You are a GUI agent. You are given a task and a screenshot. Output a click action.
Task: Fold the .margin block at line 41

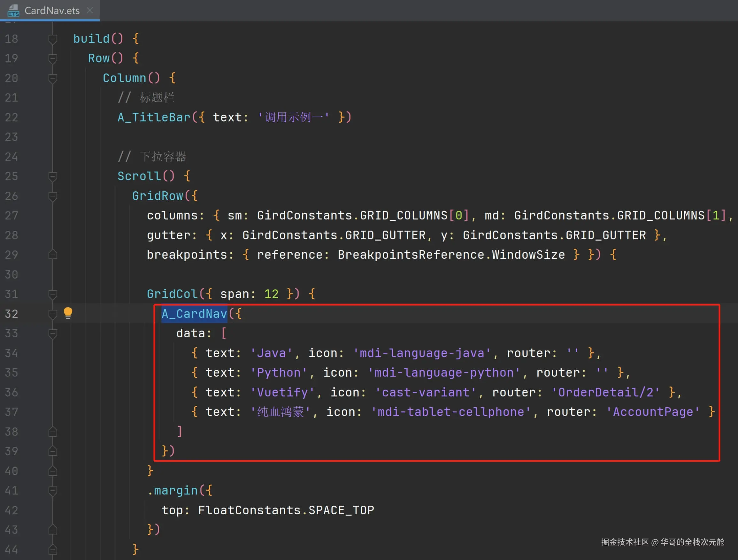(x=53, y=490)
